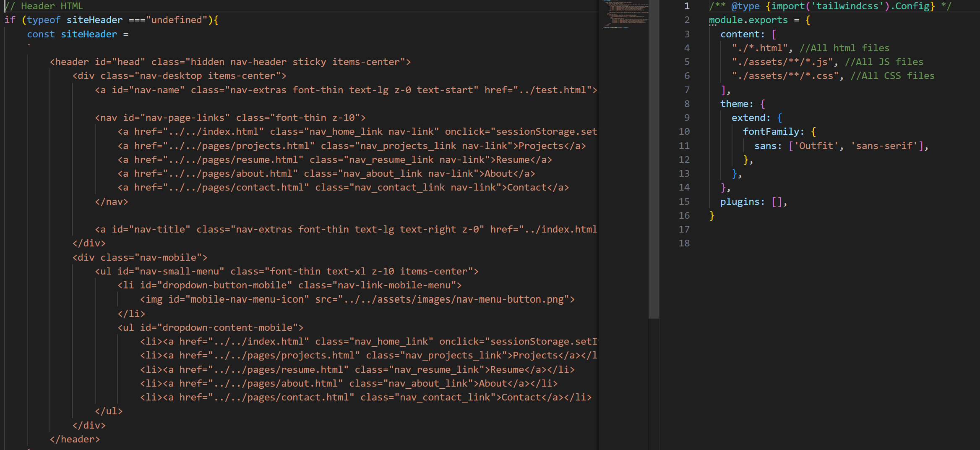Click the typeof keyword in the if statement
980x450 pixels.
(44, 20)
